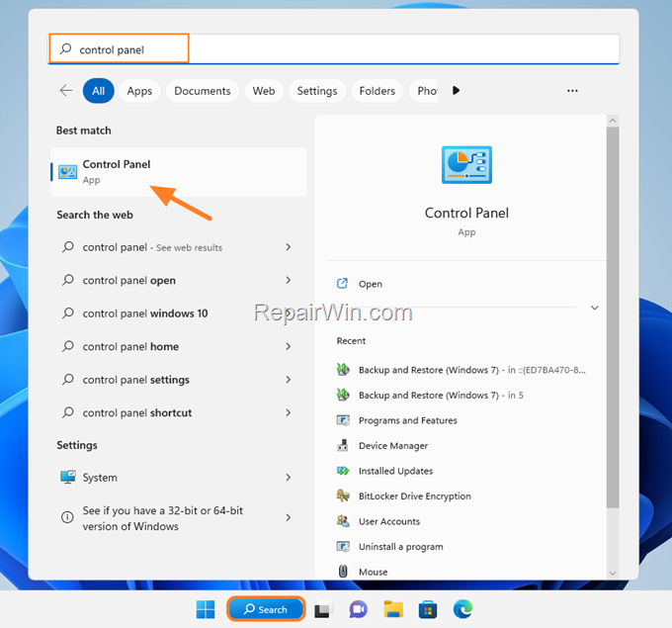Open Windows Start button on taskbar
The image size is (672, 628).
point(206,609)
